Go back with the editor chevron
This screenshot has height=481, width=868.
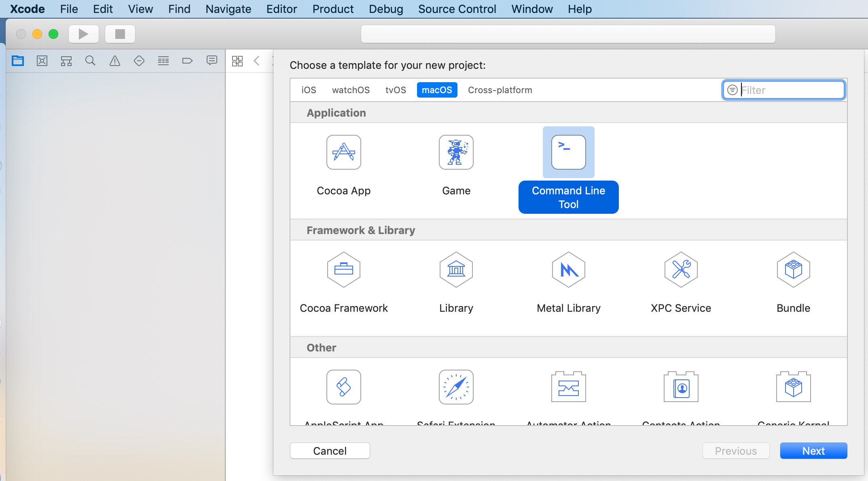(256, 61)
